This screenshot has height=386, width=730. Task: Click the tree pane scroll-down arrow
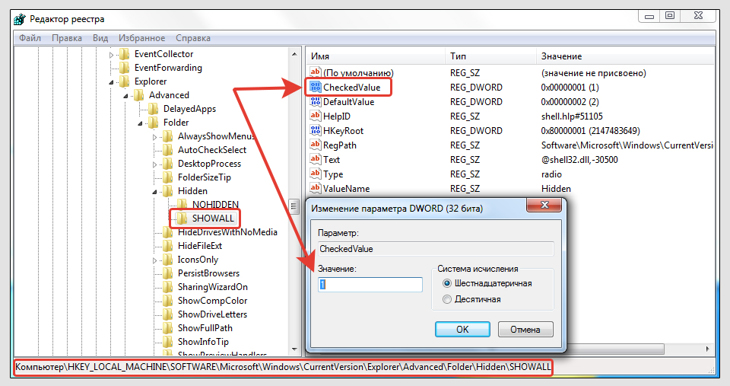click(294, 349)
